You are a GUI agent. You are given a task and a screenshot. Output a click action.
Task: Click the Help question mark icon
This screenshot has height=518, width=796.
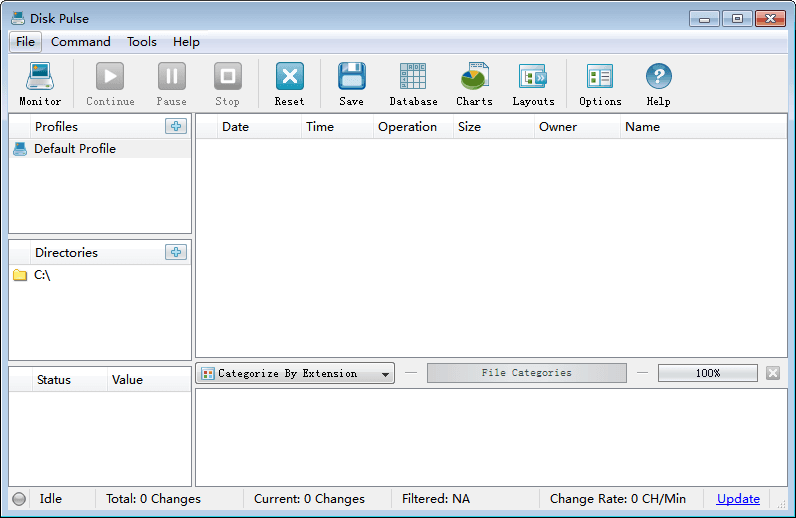pos(658,77)
